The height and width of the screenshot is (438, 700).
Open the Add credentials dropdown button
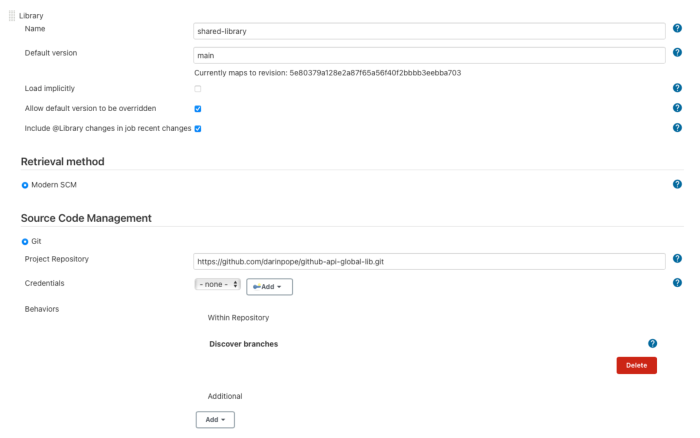[x=269, y=287]
